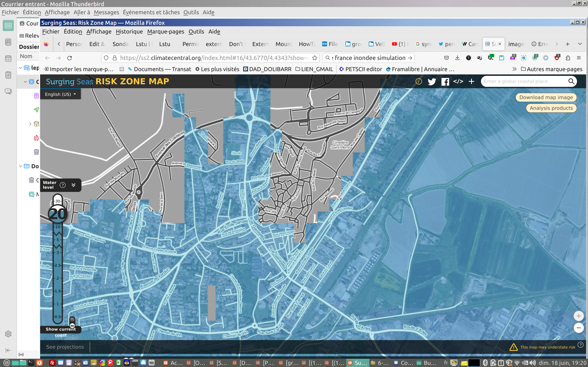The height and width of the screenshot is (367, 588).
Task: Switch water level units to ft
Action: click(x=72, y=319)
